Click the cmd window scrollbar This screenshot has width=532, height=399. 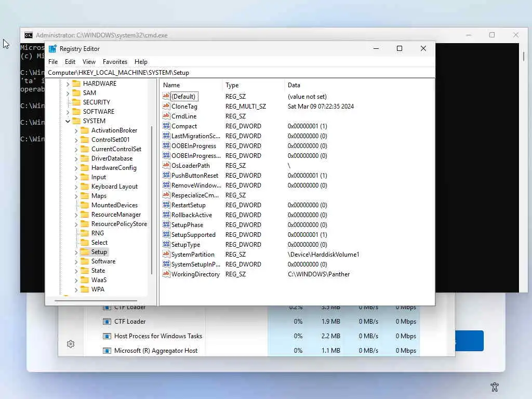(x=524, y=56)
